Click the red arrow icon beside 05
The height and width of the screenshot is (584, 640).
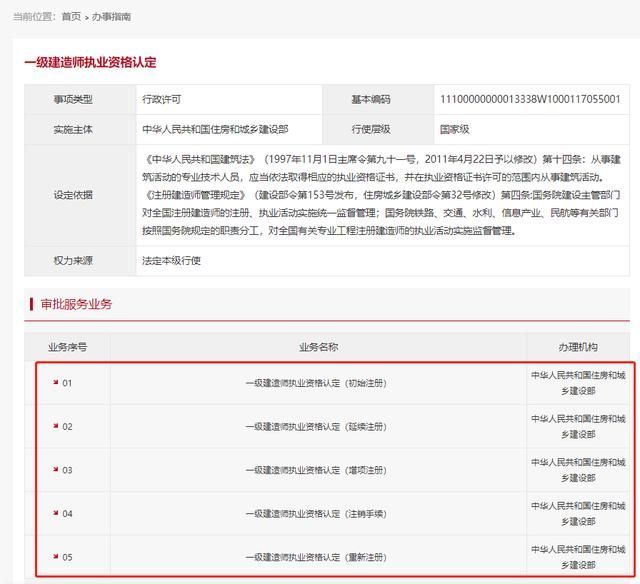coord(56,557)
